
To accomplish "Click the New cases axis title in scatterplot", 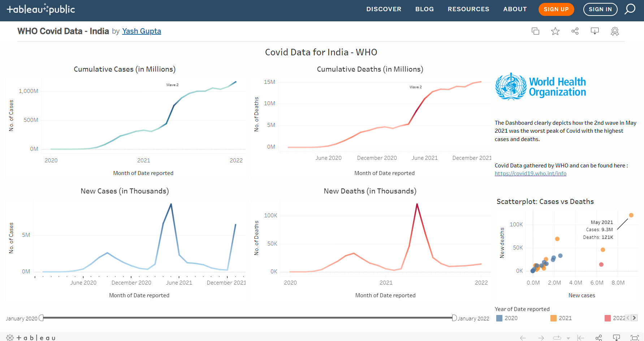I will pos(582,295).
